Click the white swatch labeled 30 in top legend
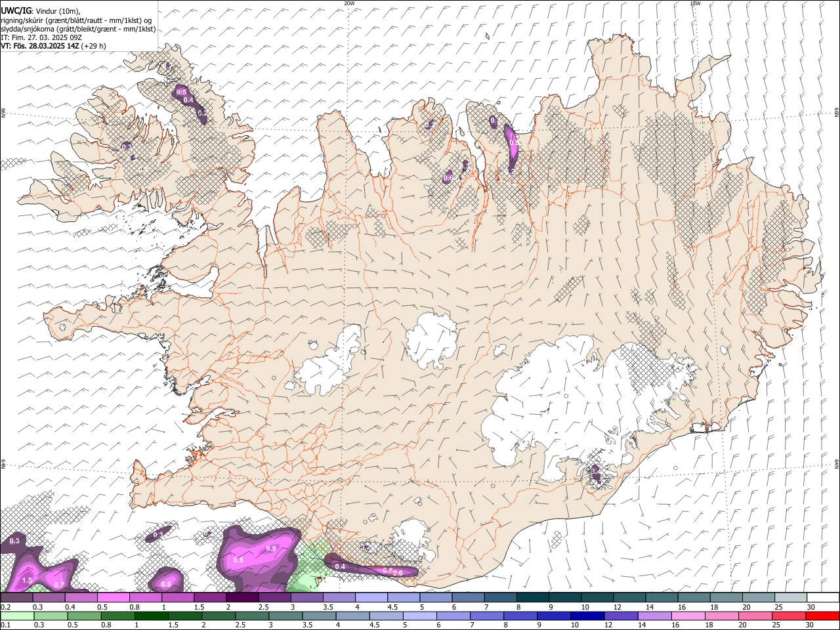Viewport: 840px width, 630px height. click(x=823, y=598)
